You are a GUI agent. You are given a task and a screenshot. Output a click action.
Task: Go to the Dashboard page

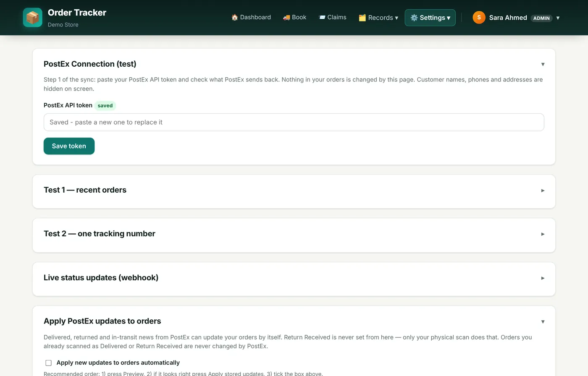pyautogui.click(x=251, y=17)
